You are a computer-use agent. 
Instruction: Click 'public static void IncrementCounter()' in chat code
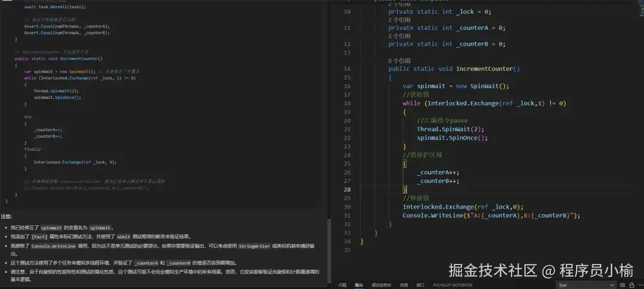tap(58, 59)
